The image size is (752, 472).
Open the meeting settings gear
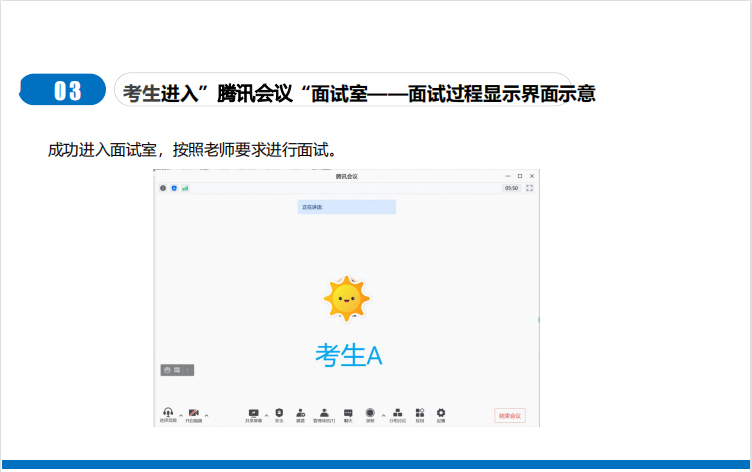click(x=441, y=413)
